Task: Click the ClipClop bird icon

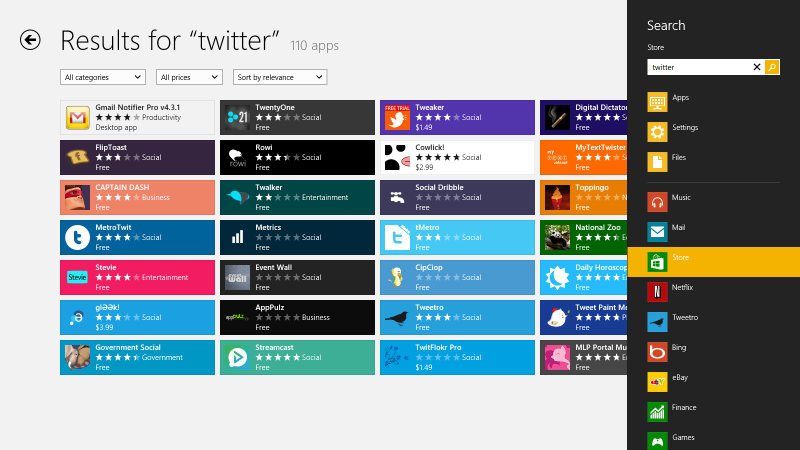Action: [x=397, y=278]
